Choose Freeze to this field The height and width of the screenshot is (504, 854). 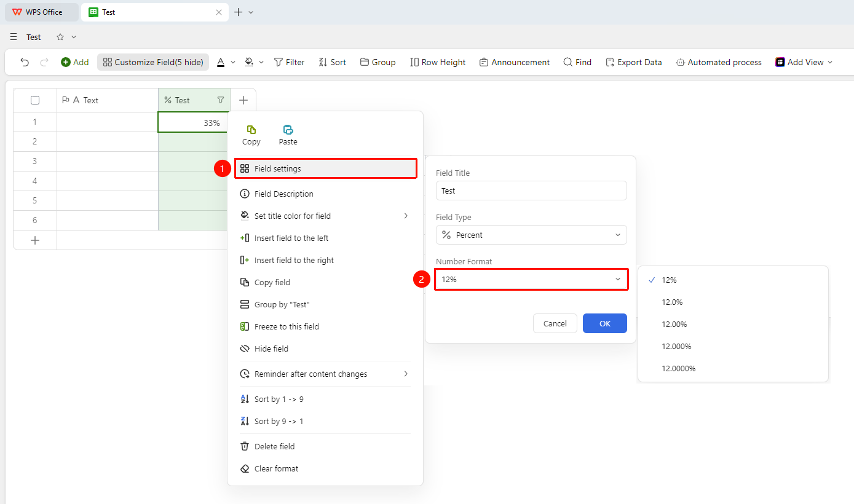(x=325, y=326)
